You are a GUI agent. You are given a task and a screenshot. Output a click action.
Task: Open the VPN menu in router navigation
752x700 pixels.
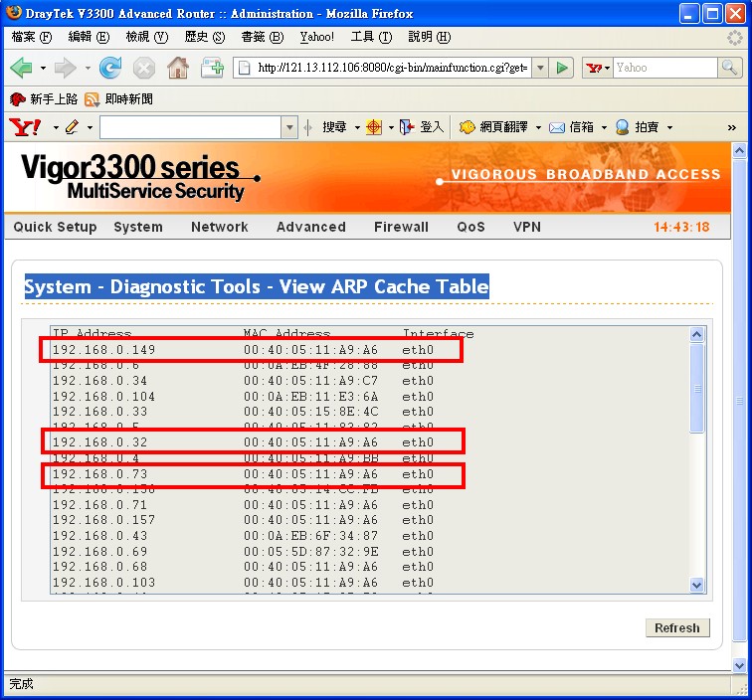pos(527,227)
